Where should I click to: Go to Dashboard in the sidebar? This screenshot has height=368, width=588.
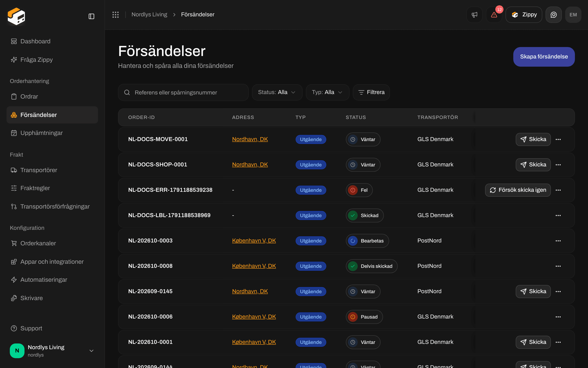click(x=52, y=41)
